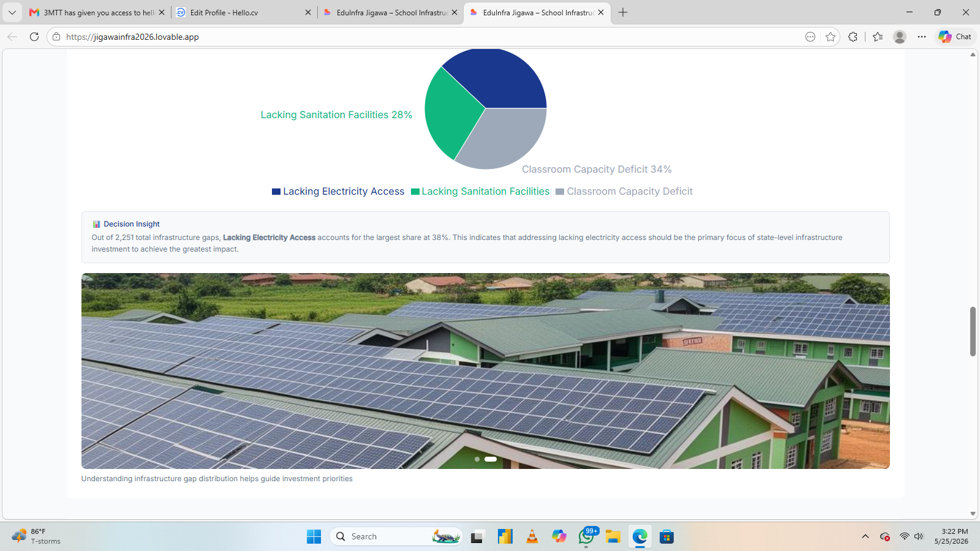Select the first carousel slide dot
Screen dimensions: 980x551
click(x=477, y=459)
